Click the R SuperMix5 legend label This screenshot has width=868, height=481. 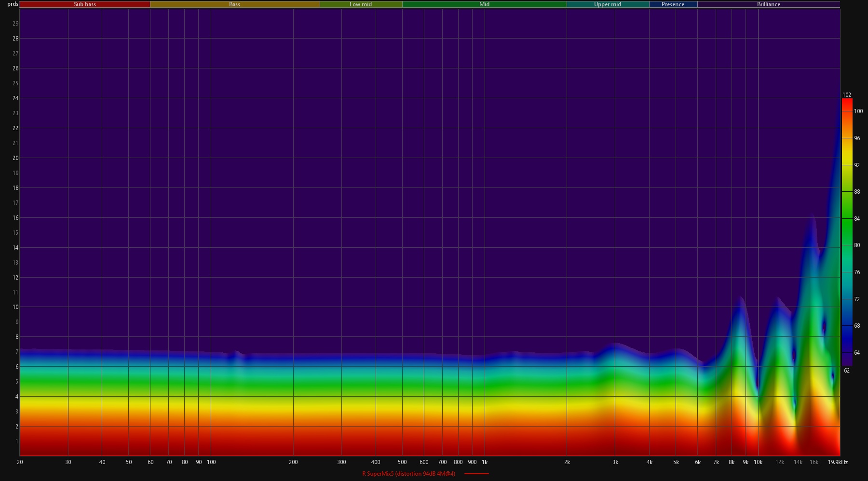[408, 474]
